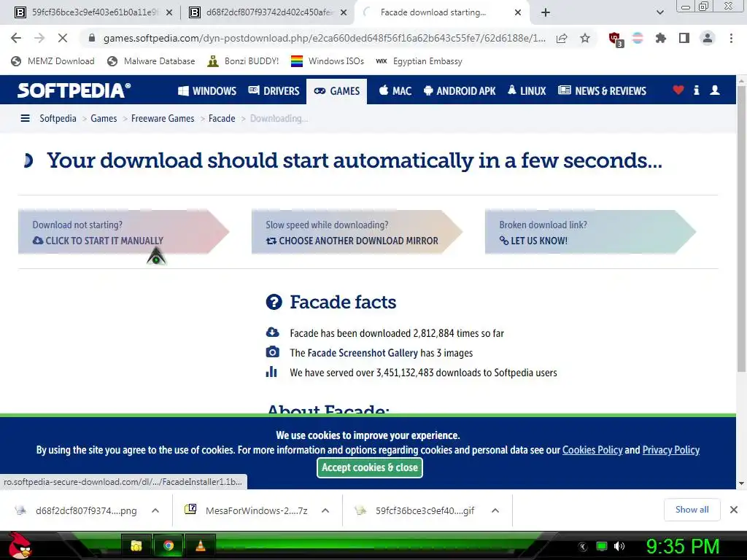Select the GAMES section tab

click(337, 90)
